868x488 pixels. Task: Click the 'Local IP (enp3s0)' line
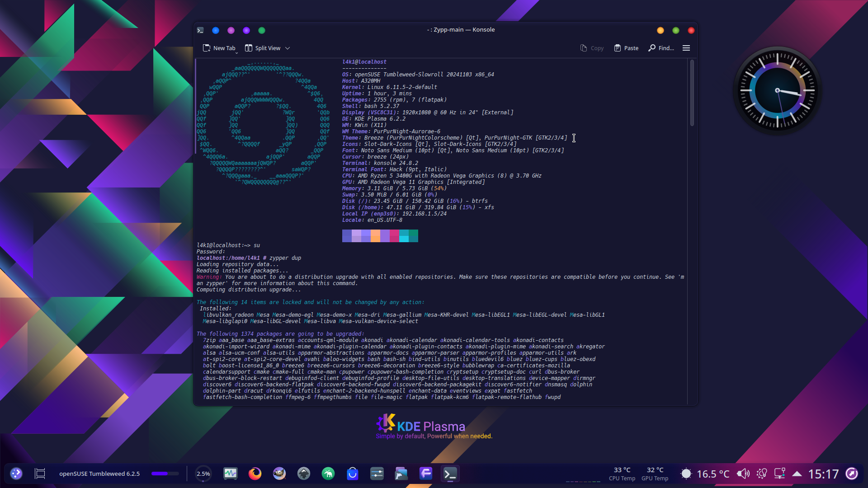(394, 214)
